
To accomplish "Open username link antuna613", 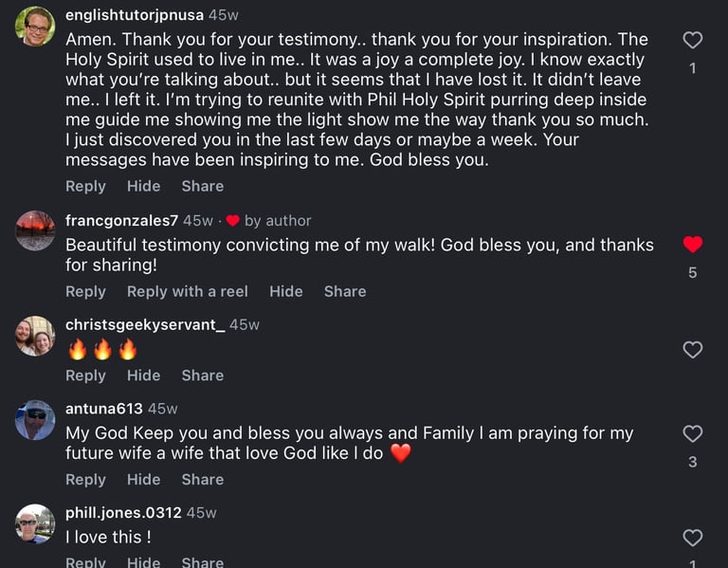I will pyautogui.click(x=104, y=409).
